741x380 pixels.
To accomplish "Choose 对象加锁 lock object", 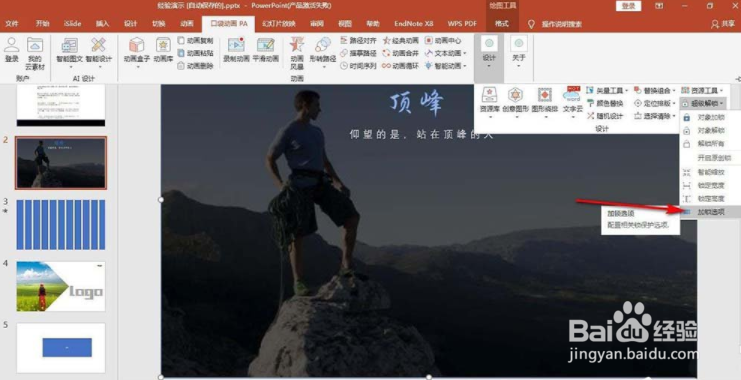I will pos(710,117).
